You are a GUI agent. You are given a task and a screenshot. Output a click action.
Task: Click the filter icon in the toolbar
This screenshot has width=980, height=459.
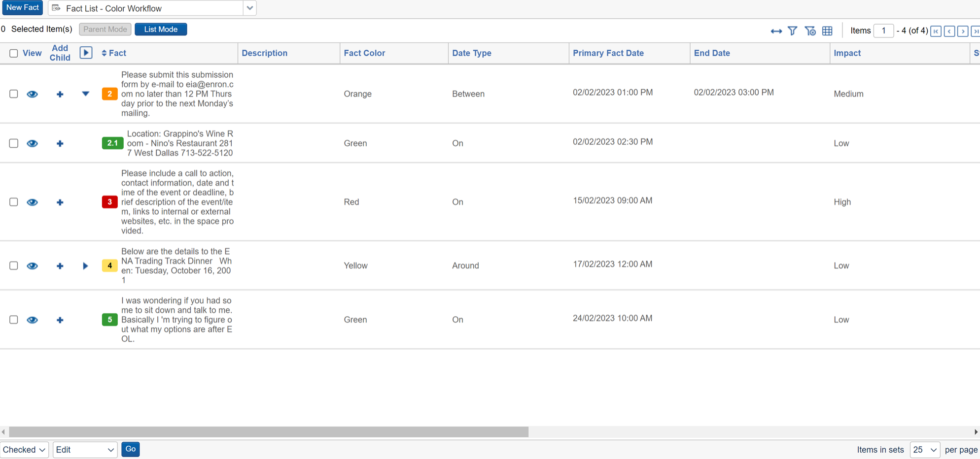coord(792,31)
